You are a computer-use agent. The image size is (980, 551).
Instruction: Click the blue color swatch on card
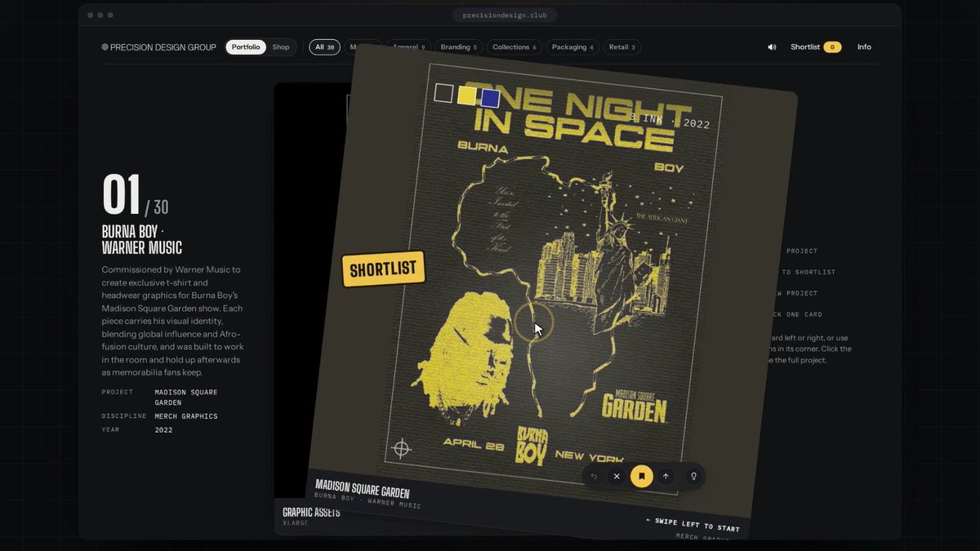[x=490, y=98]
